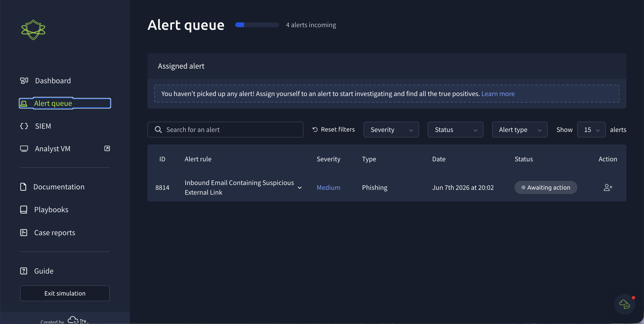Open the Severity filter dropdown
The width and height of the screenshot is (644, 324).
coord(391,130)
